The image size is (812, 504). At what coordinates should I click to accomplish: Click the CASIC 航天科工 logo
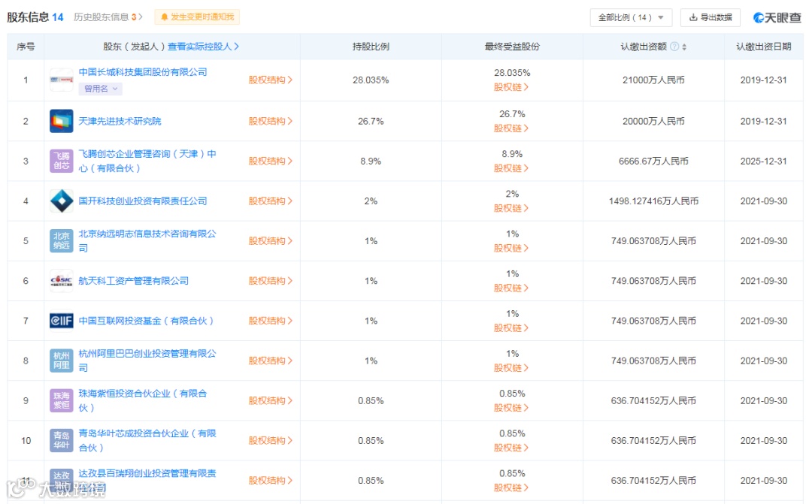pos(61,280)
